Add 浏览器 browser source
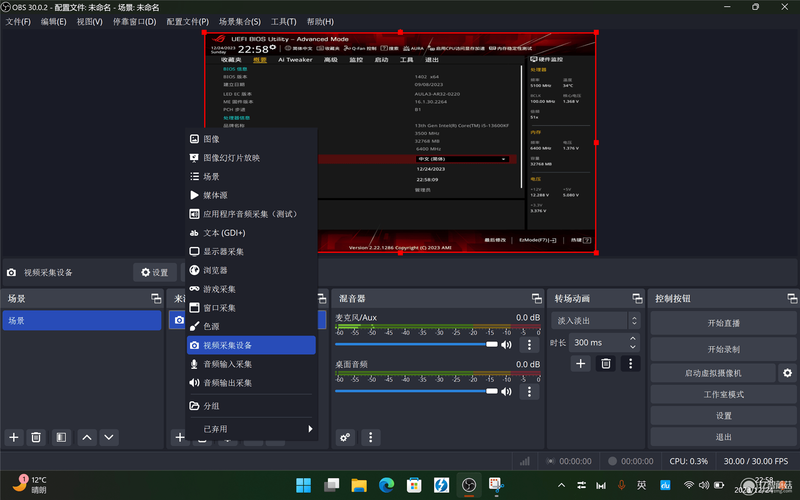Image resolution: width=800 pixels, height=500 pixels. (251, 270)
